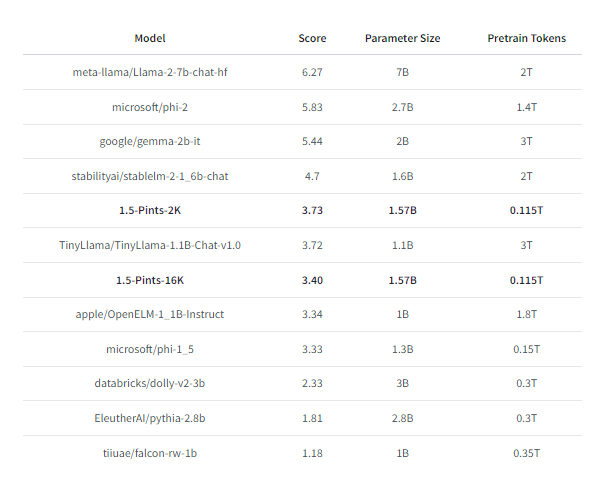This screenshot has width=602, height=483.
Task: Click 2T in the stablelm row
Action: coord(526,176)
